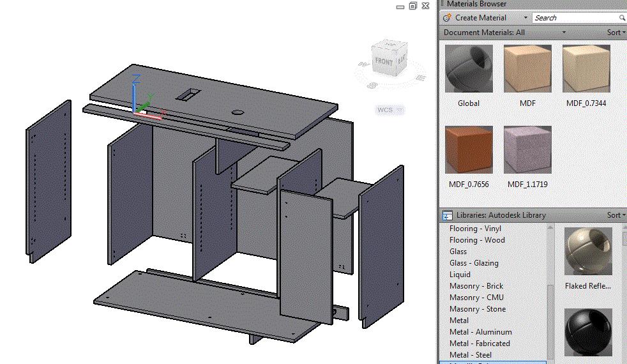Expand the Document Materials filter dropdown
The image size is (627, 364).
pos(564,33)
